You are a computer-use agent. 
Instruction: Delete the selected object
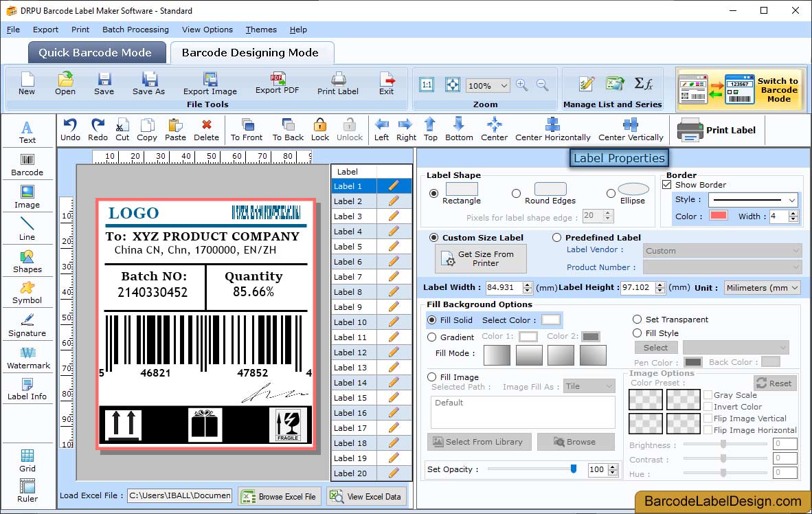[206, 130]
